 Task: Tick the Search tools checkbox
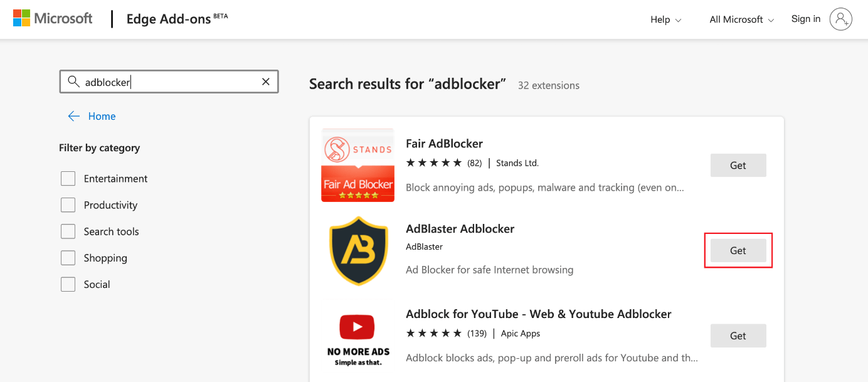[x=68, y=231]
